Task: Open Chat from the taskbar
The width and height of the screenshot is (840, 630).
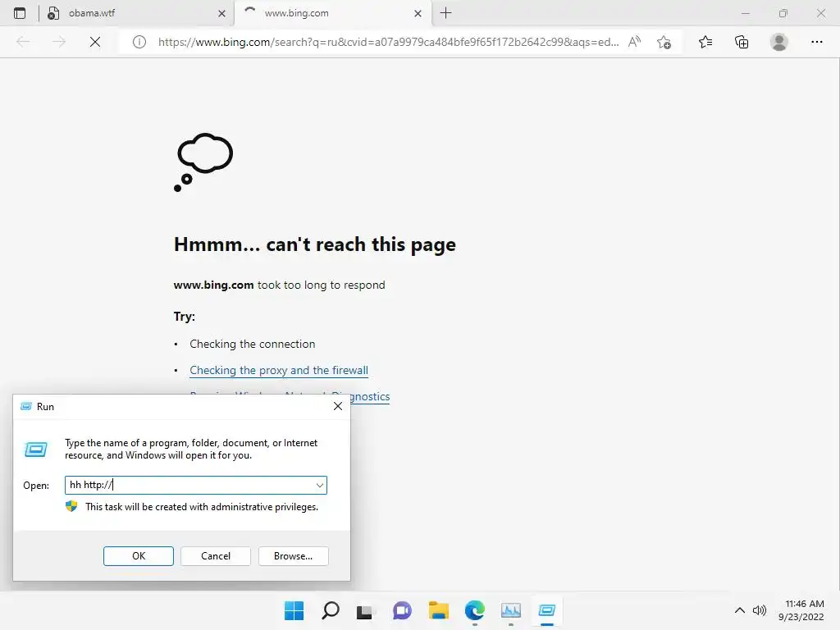Action: tap(402, 610)
